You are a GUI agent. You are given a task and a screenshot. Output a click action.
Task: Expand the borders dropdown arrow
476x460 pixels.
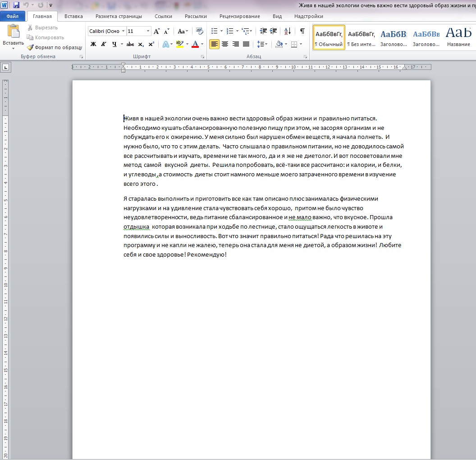coord(301,44)
